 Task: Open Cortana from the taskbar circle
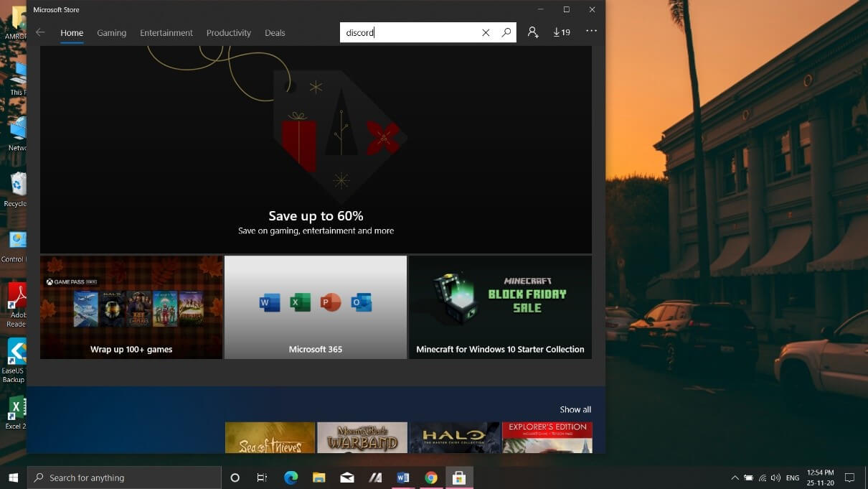tap(235, 478)
